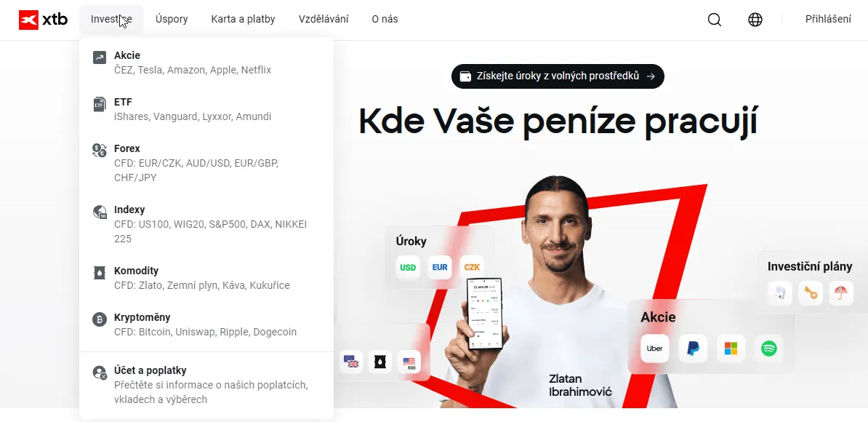Screen dimensions: 868x422
Task: Click the Účet a poplatky user icon
Action: click(x=100, y=372)
